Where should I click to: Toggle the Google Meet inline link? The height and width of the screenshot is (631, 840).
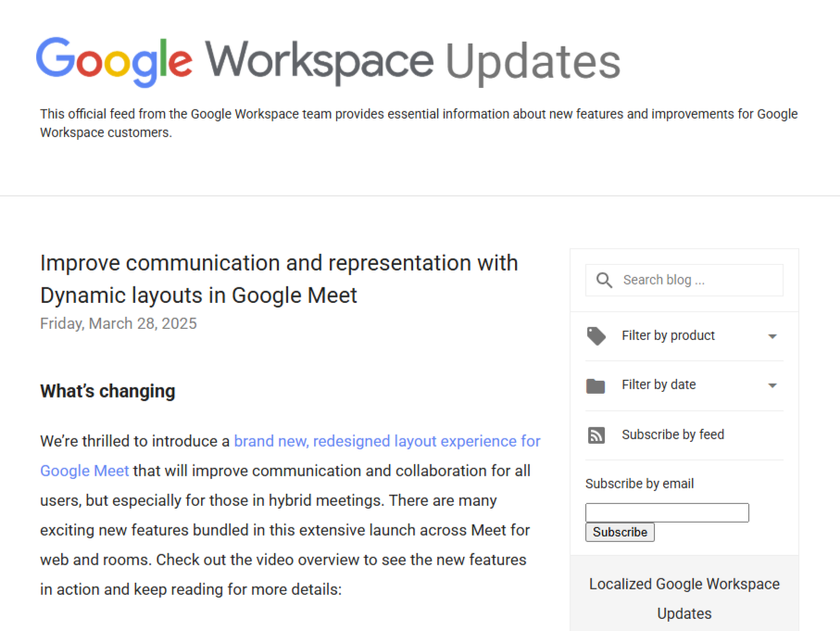pyautogui.click(x=84, y=471)
